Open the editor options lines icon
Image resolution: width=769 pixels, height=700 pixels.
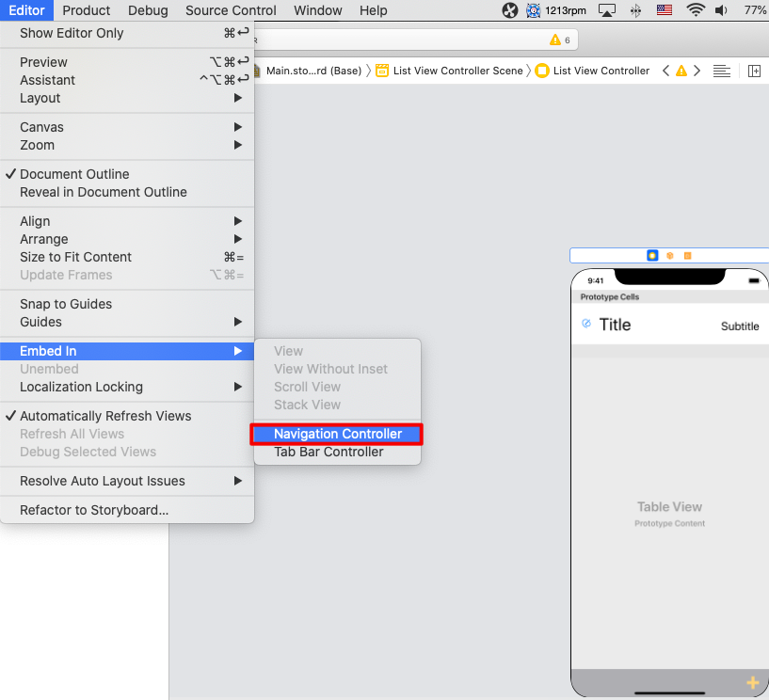click(x=721, y=72)
